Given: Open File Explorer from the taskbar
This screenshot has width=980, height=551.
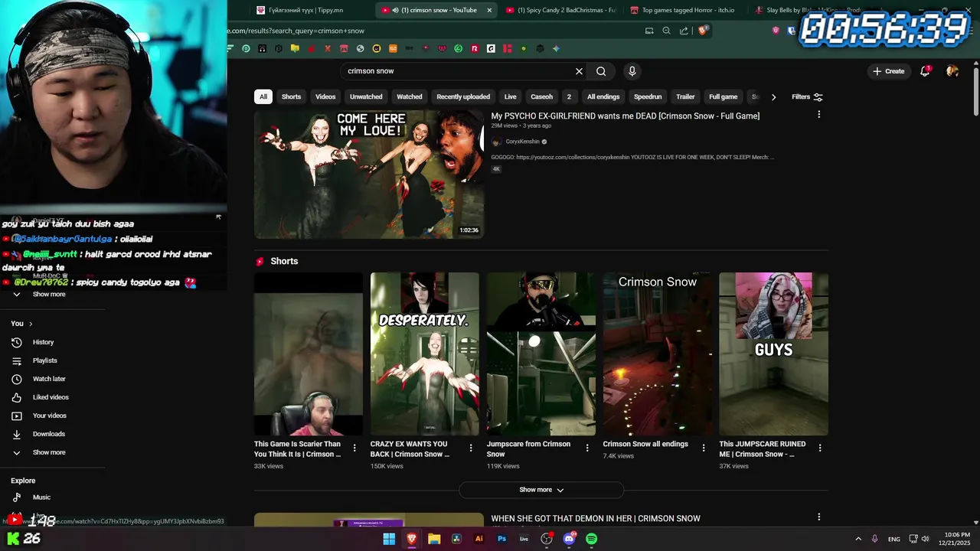Looking at the screenshot, I should [x=434, y=539].
